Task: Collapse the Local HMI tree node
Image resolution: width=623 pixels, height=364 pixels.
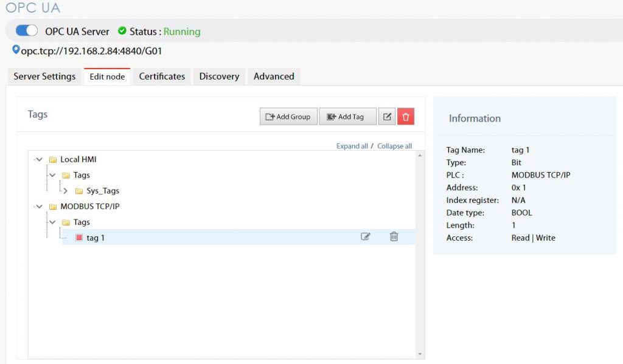Action: click(x=40, y=160)
